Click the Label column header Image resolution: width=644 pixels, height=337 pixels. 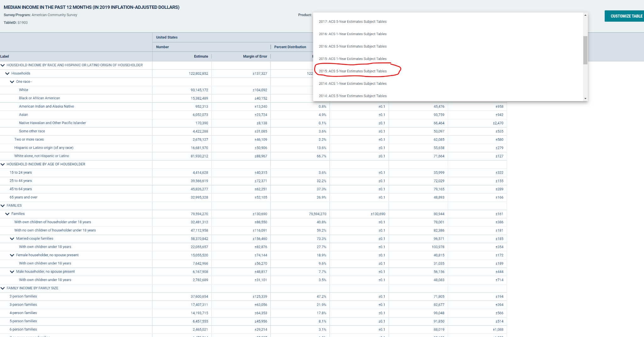(x=4, y=57)
